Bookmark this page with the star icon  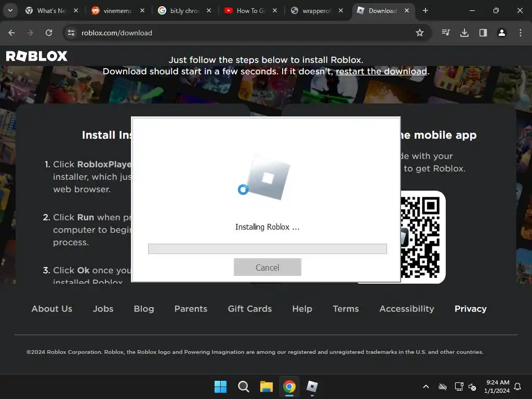[420, 33]
